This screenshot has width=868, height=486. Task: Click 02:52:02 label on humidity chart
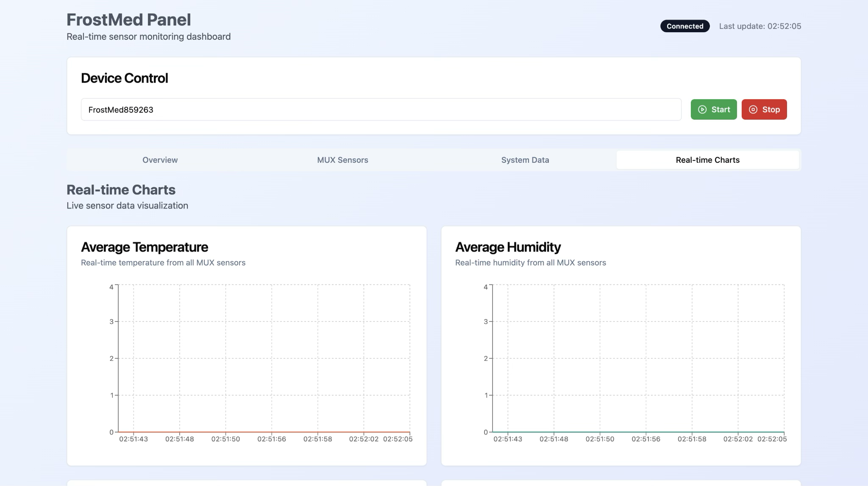coord(738,439)
